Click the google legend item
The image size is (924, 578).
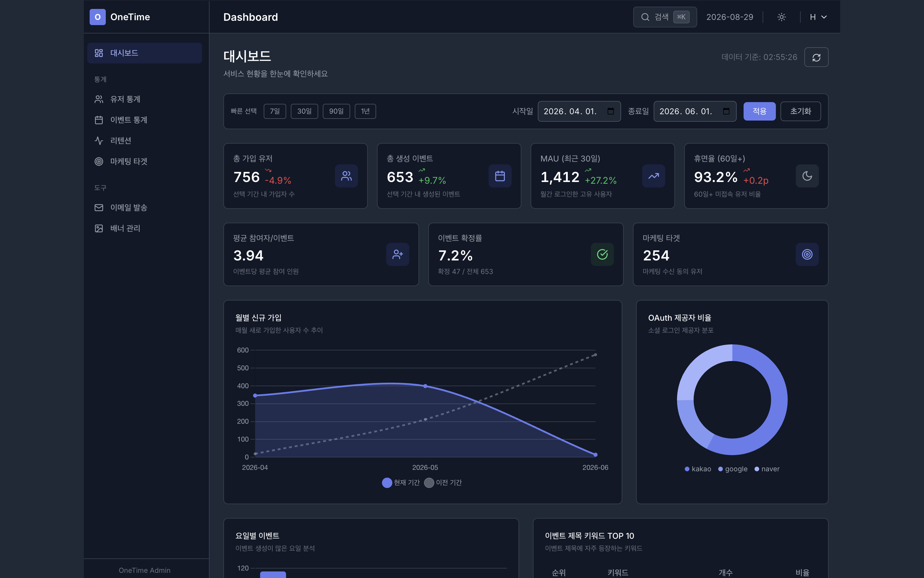[733, 469]
